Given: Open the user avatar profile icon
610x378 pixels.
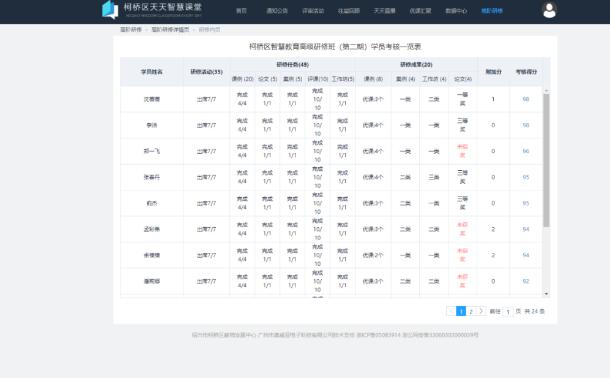Looking at the screenshot, I should point(549,10).
